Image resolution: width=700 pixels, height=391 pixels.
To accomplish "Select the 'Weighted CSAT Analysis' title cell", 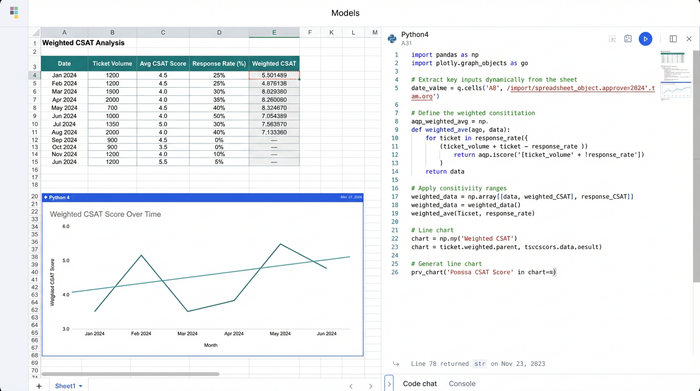I will 83,43.
